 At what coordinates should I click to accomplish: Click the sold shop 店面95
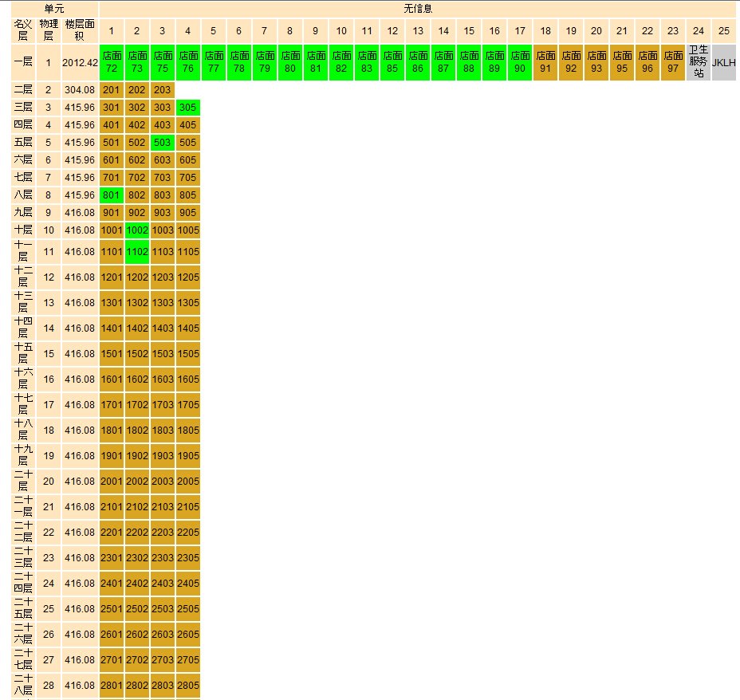pos(621,62)
